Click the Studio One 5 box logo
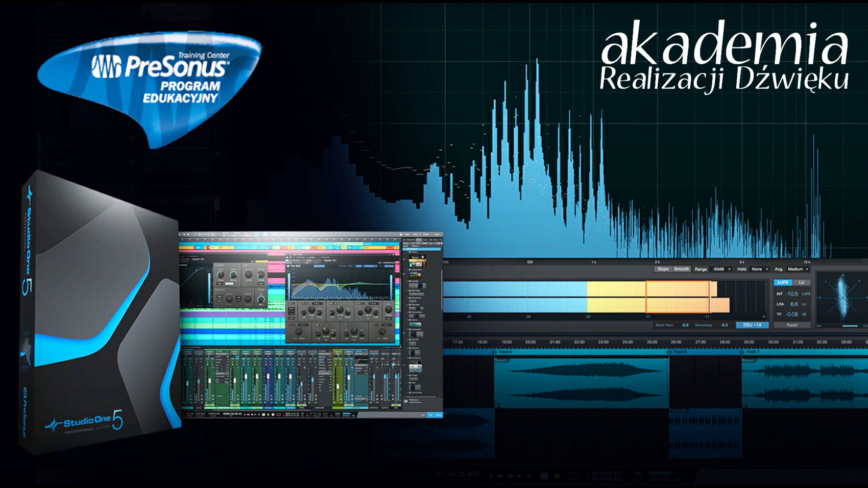The width and height of the screenshot is (868, 488). (85, 422)
